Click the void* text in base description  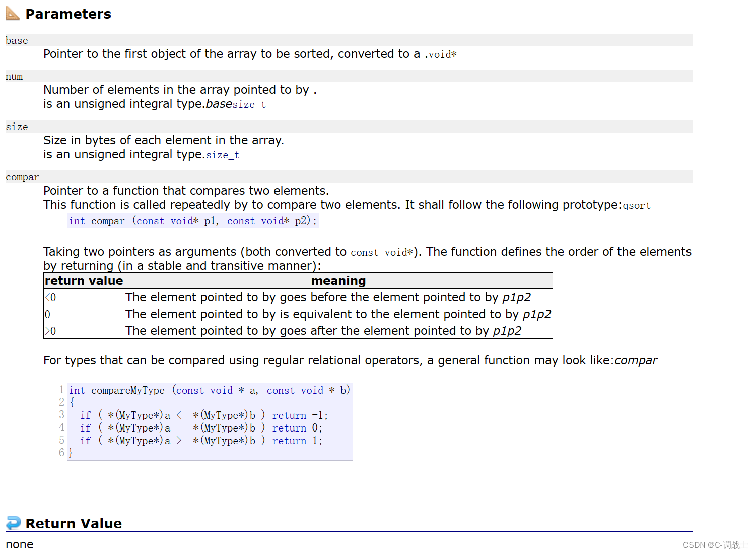442,54
